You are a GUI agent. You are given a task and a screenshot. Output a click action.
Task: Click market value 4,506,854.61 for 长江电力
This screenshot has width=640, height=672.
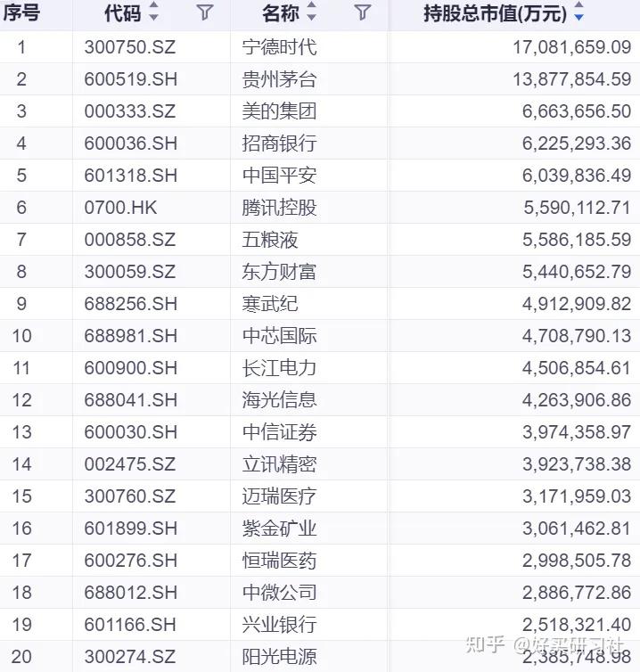[577, 369]
